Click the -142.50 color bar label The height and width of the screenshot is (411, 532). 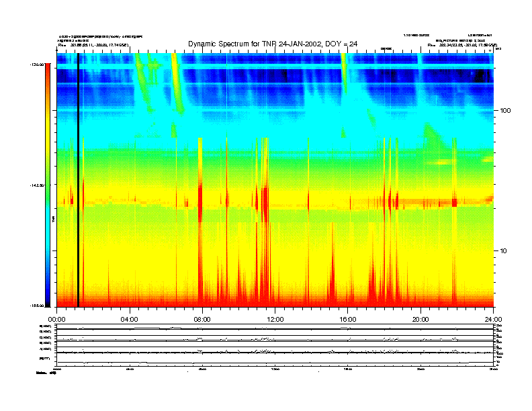point(38,185)
